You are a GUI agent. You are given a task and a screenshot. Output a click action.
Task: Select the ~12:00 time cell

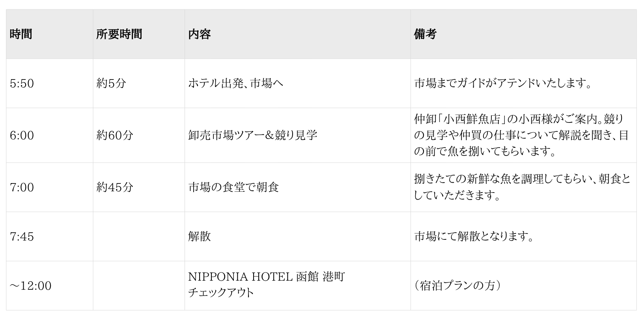point(31,286)
